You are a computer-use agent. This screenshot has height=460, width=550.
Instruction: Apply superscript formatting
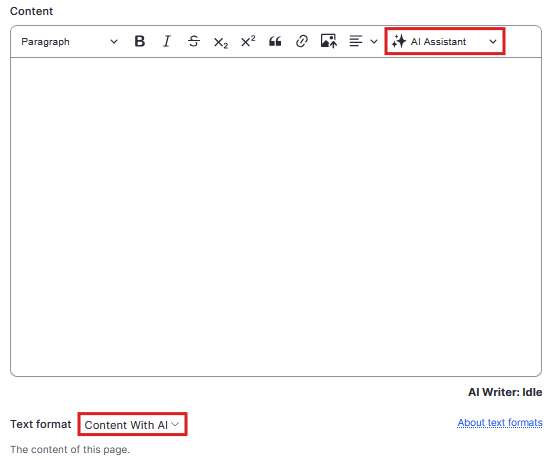pos(248,41)
